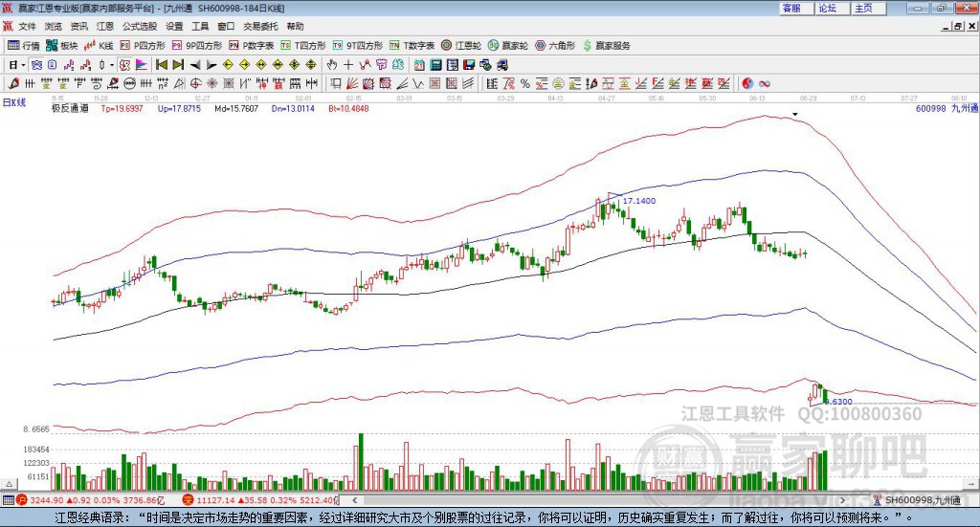Image resolution: width=980 pixels, height=527 pixels.
Task: Click the red-blue yin-yang icon
Action: tap(747, 83)
